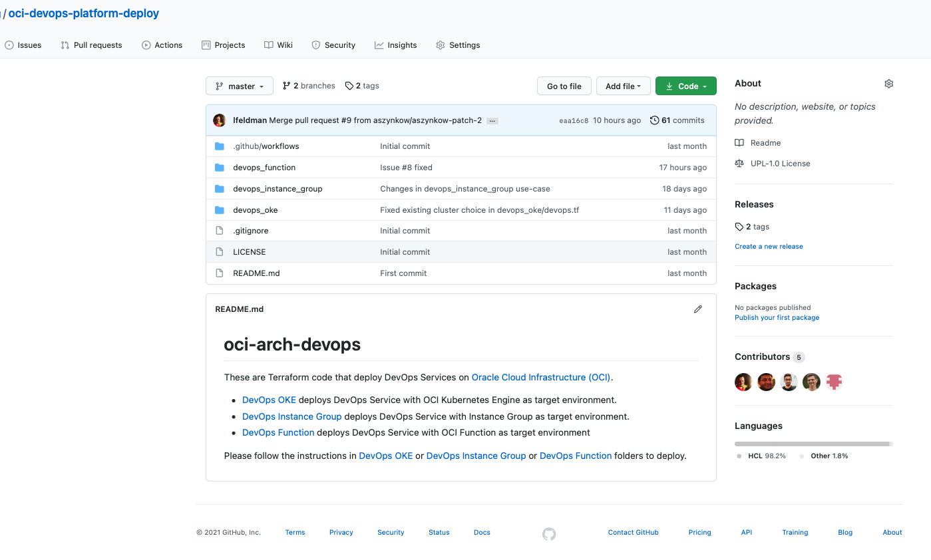
Task: Click the first contributor avatar
Action: pos(743,382)
